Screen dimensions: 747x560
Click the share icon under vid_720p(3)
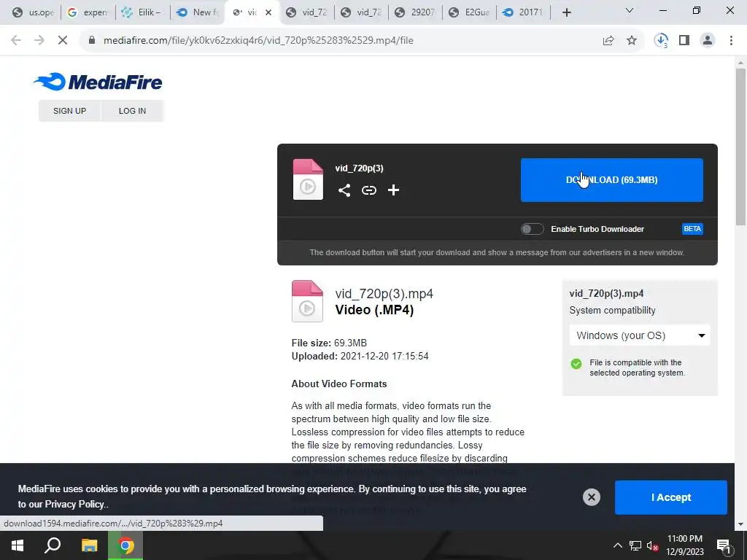point(344,190)
